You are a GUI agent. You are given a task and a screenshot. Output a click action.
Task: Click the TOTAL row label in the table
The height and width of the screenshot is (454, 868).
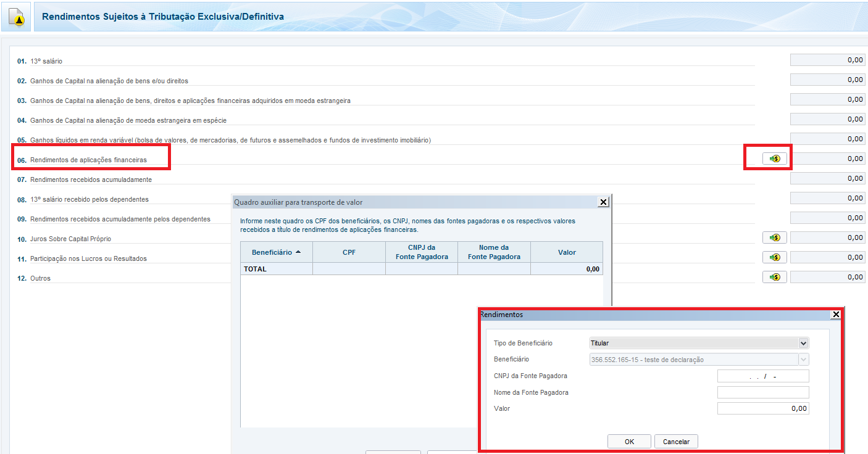pyautogui.click(x=255, y=269)
